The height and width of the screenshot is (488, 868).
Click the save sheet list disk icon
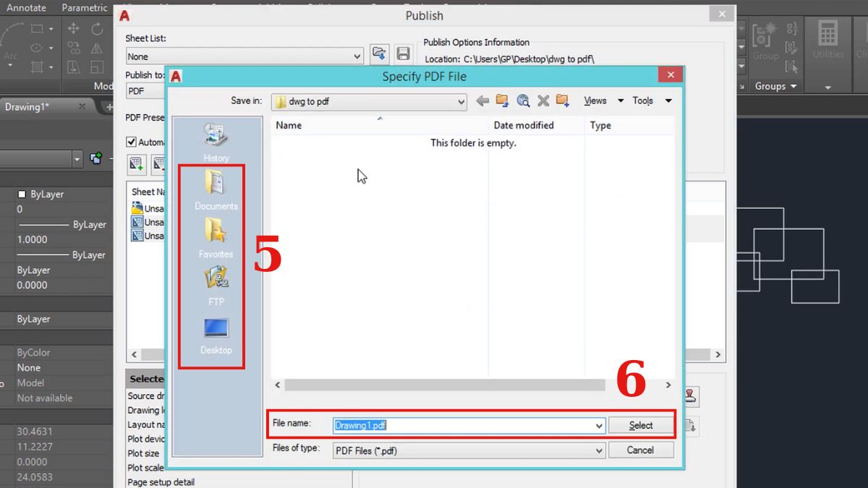coord(403,53)
